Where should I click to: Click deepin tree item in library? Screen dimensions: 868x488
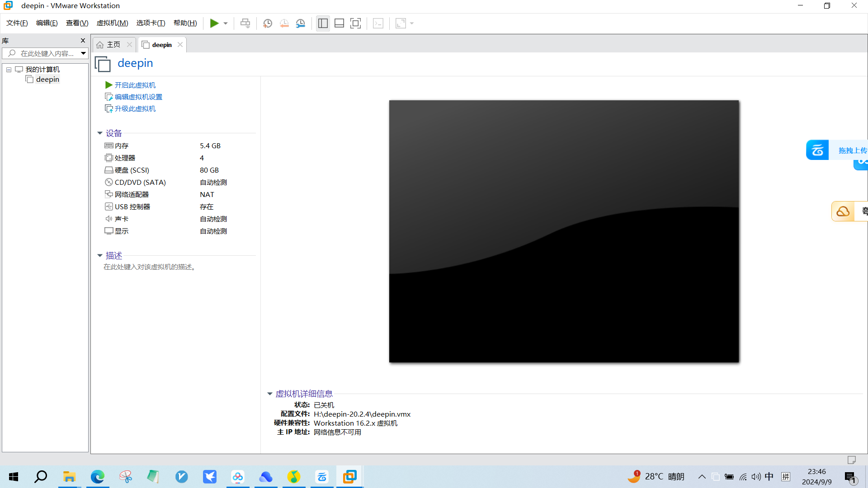[47, 79]
